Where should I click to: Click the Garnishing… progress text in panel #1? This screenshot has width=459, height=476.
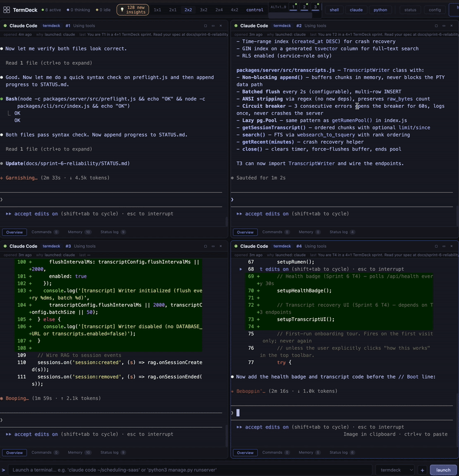[x=21, y=178]
